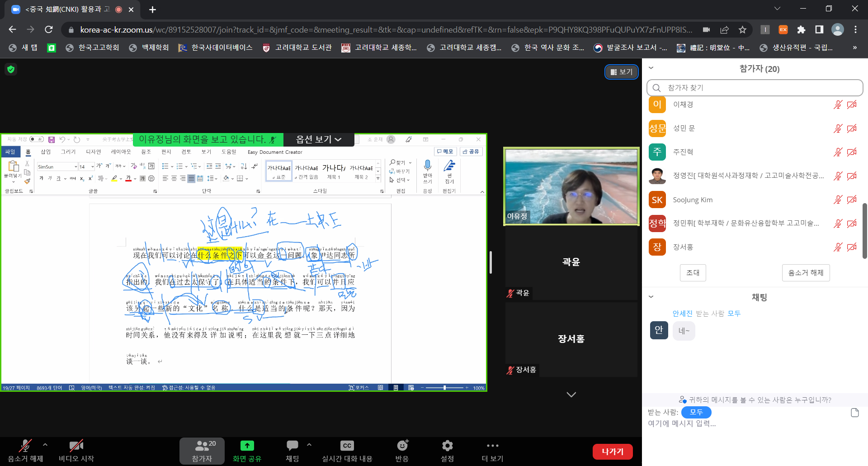Open the 받는 사람 모두 recipient dropdown
This screenshot has width=868, height=466.
(x=696, y=412)
